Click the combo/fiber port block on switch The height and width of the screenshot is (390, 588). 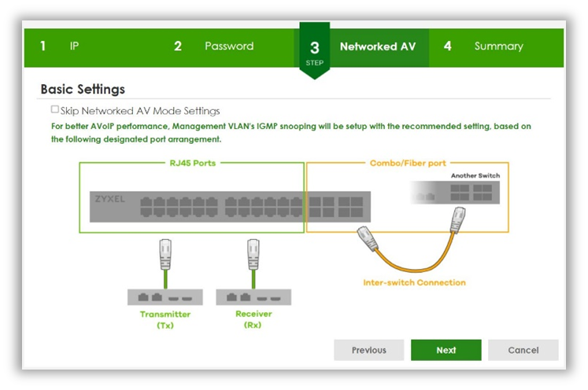(335, 207)
